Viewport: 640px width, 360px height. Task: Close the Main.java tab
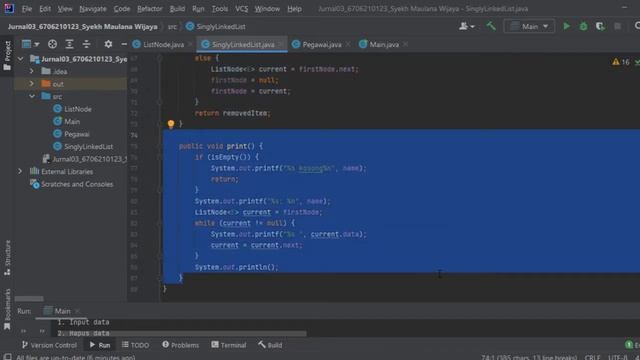click(405, 44)
